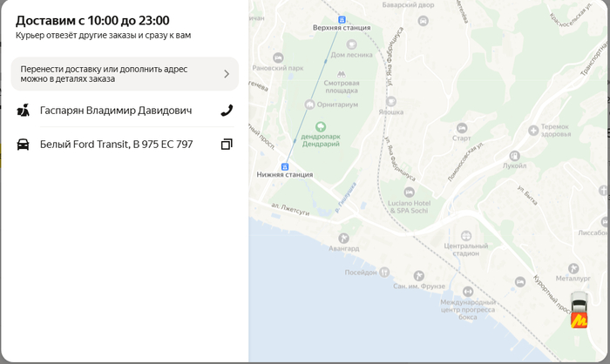
Task: Open the Центральный стадион map marker
Action: [465, 236]
